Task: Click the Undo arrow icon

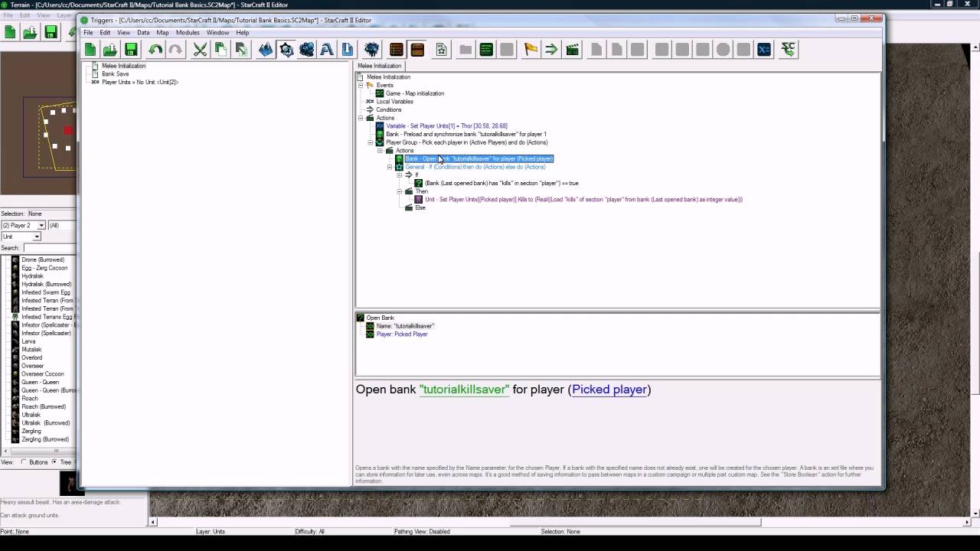Action: 155,50
